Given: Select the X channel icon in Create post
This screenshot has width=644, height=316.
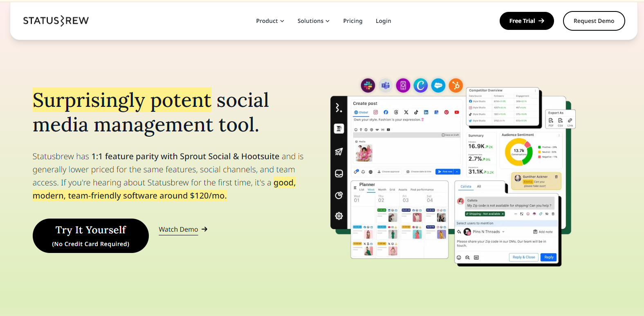Looking at the screenshot, I should pyautogui.click(x=406, y=112).
